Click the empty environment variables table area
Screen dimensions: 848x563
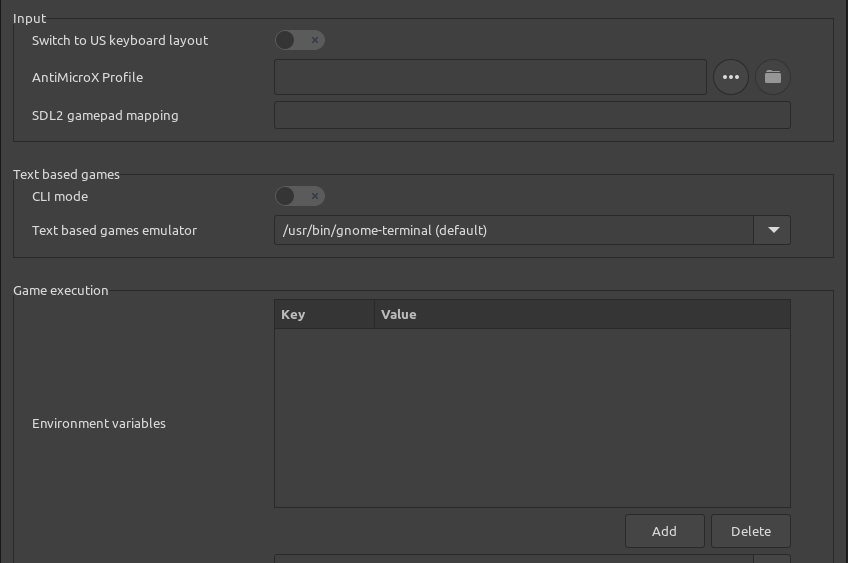532,417
